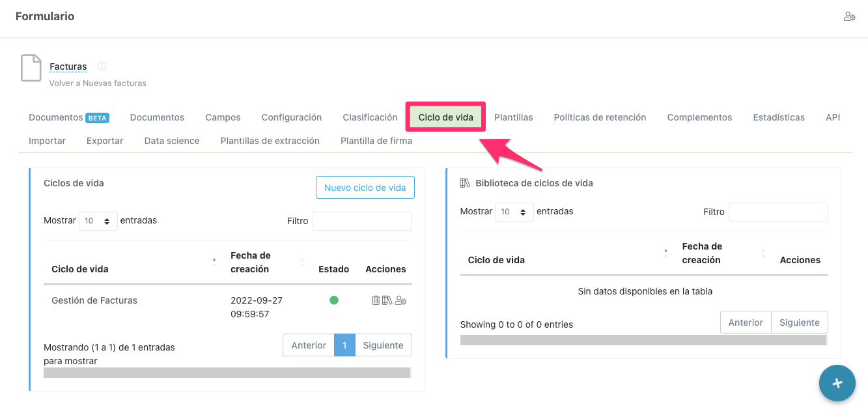Click the horizontal scrollbar under Ciclos de vida table
The height and width of the screenshot is (415, 868).
227,373
